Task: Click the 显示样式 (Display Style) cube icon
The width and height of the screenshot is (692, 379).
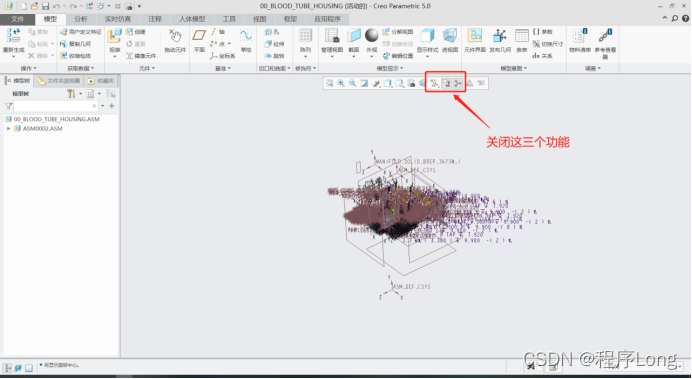Action: pyautogui.click(x=427, y=36)
